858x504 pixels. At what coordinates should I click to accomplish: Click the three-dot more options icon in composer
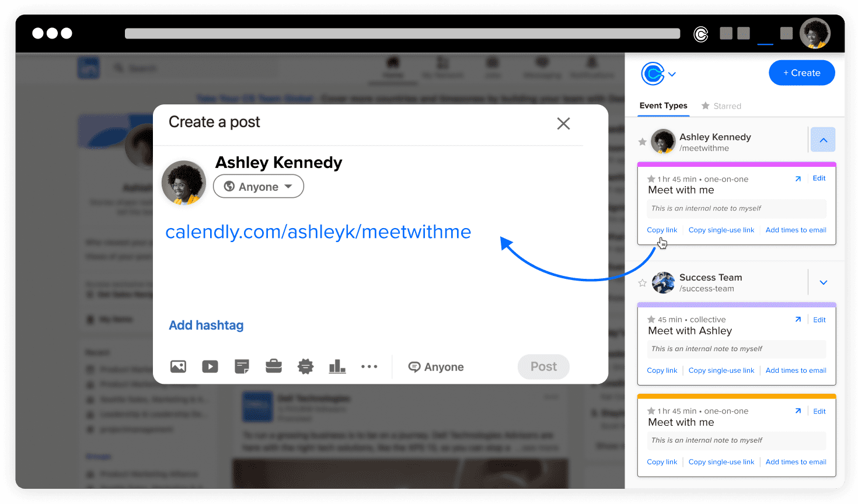(369, 366)
